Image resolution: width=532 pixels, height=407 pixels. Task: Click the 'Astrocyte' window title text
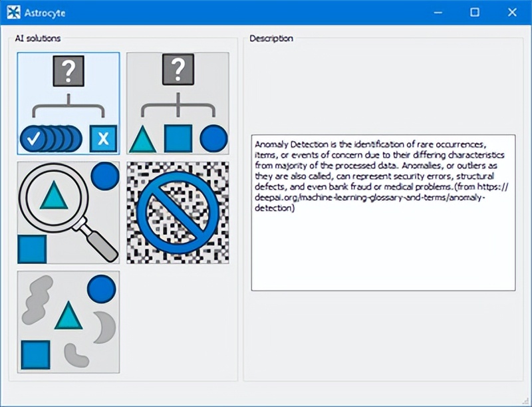(x=45, y=13)
